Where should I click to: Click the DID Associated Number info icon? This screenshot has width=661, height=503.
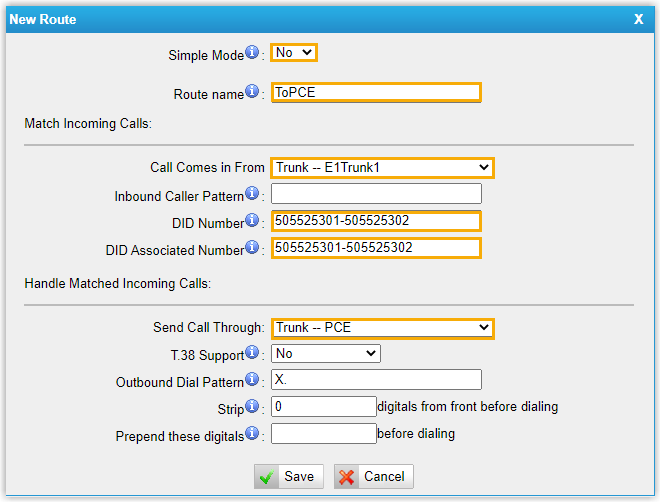point(252,247)
